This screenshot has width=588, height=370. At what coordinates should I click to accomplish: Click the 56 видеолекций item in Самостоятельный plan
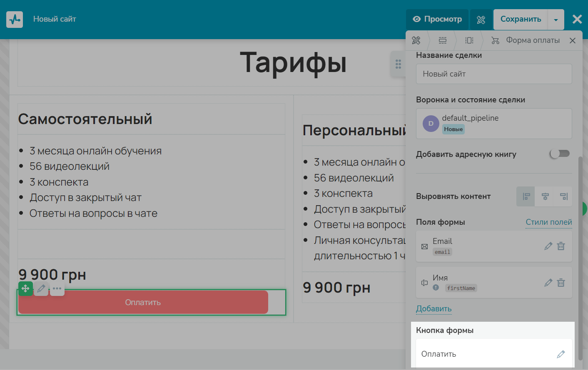(x=69, y=166)
